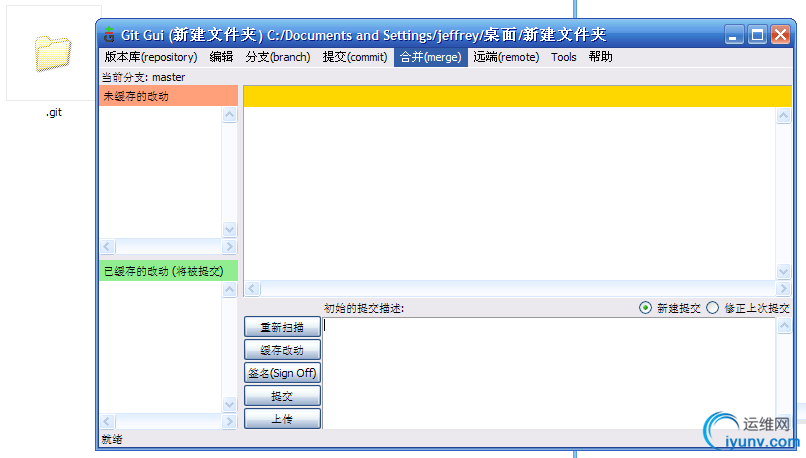
Task: Open the 分支(branch) menu
Action: (278, 57)
